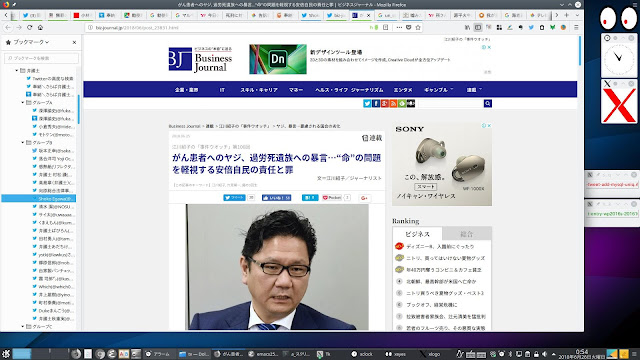Focus the bookmarks search field
Screen dimensions: 640x360
tap(41, 58)
